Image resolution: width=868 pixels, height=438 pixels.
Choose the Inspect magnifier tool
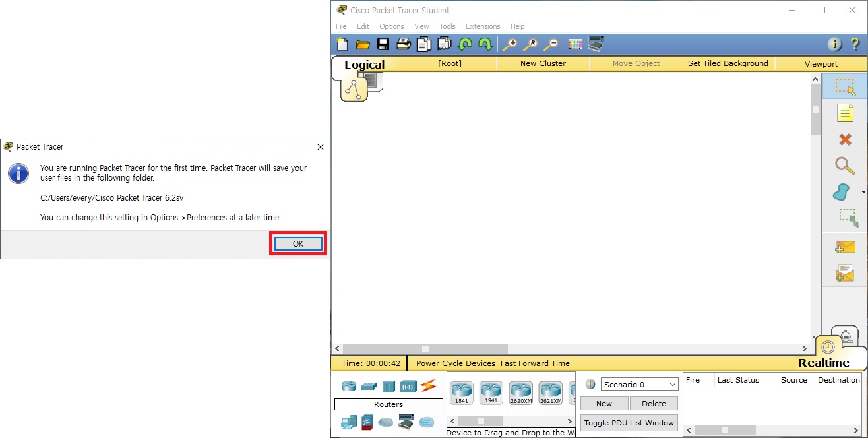pos(845,165)
